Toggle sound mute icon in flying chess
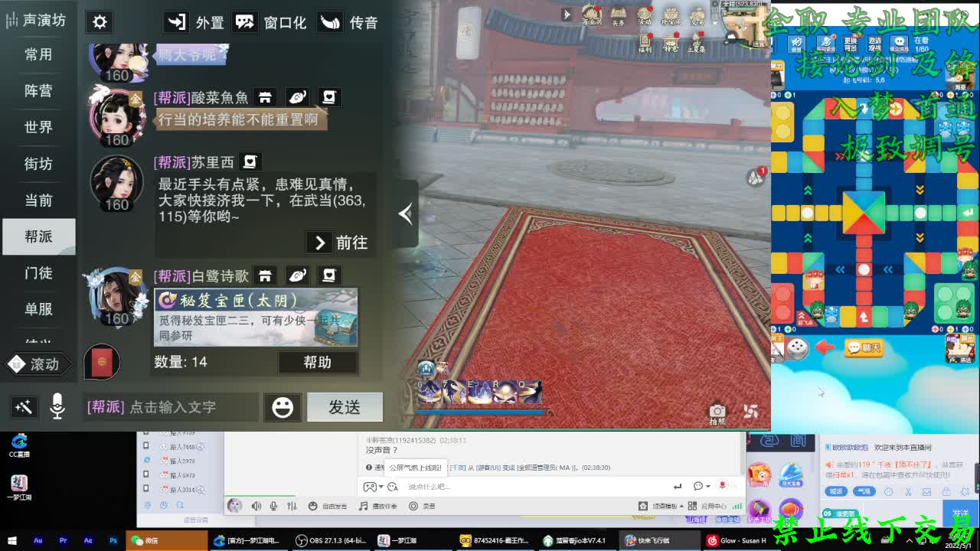Viewport: 980px width, 551px height. tap(796, 44)
